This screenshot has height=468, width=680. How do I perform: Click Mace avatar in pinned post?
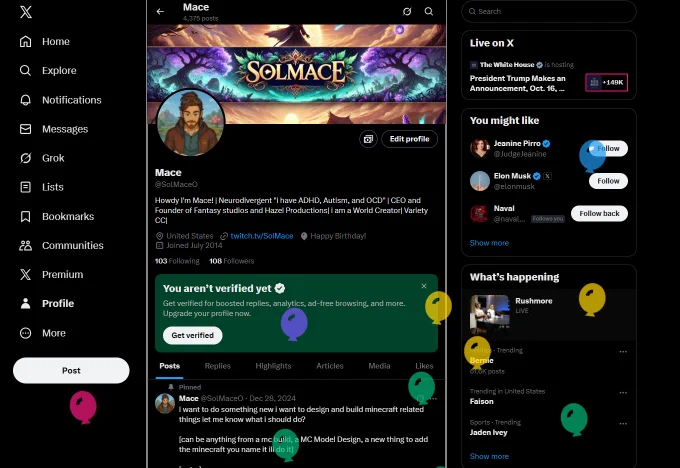click(165, 403)
